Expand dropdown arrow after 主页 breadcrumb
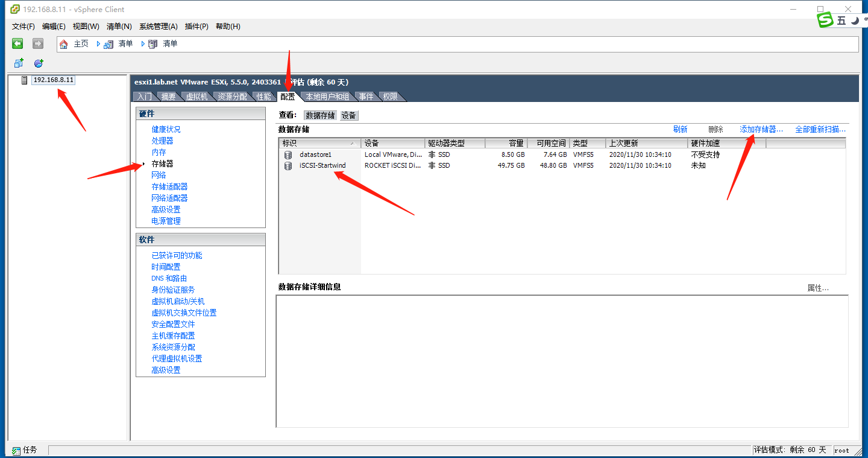Viewport: 868px width, 458px height. click(x=98, y=44)
